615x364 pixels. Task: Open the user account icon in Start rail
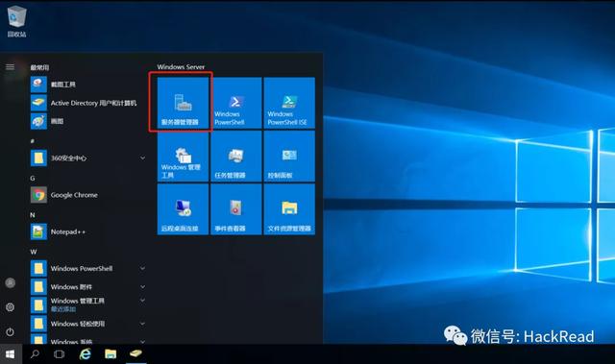(11, 282)
